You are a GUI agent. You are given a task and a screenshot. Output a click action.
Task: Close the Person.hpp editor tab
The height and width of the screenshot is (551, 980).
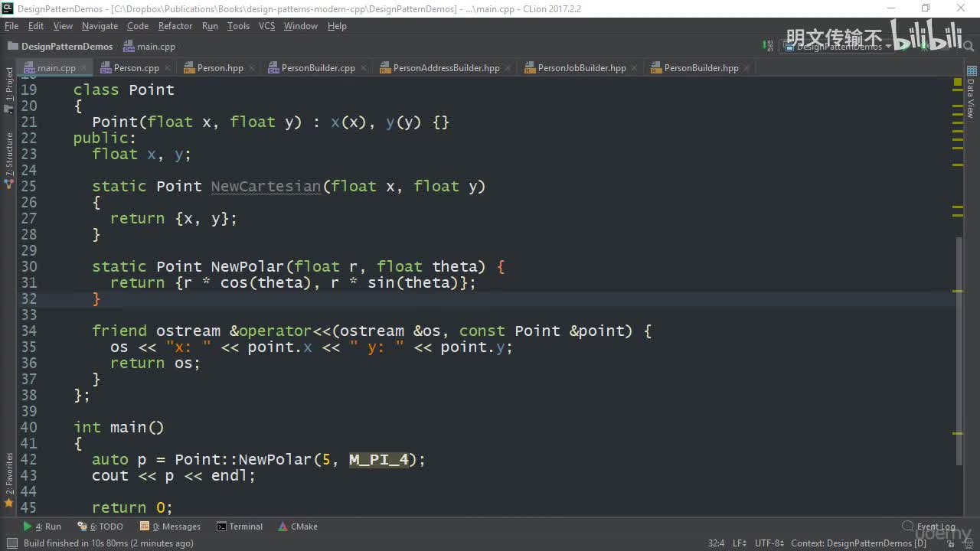coord(250,68)
